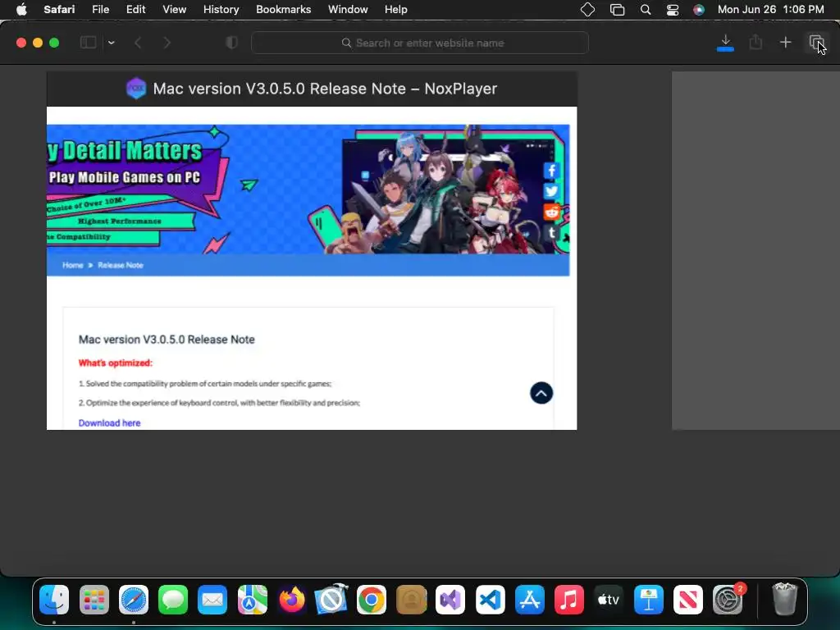Open Control Center in menu bar
This screenshot has height=630, width=840.
click(673, 10)
